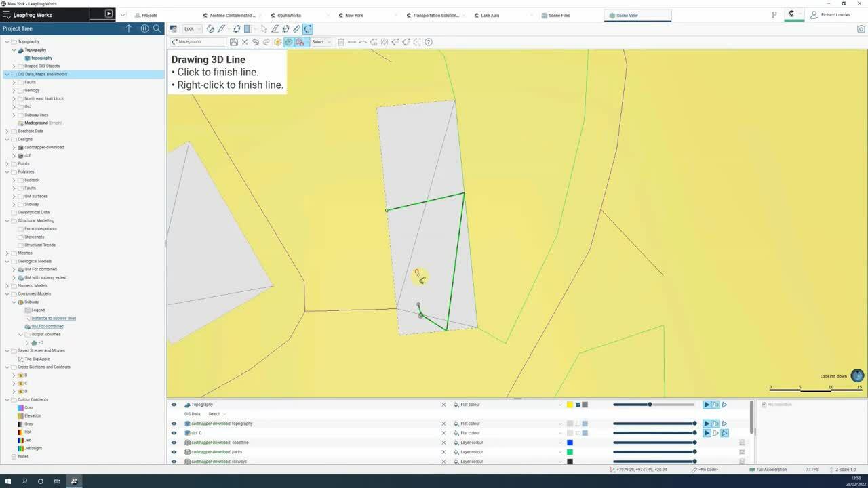Open the tabs list dropdown arrow
868x488 pixels.
(123, 15)
